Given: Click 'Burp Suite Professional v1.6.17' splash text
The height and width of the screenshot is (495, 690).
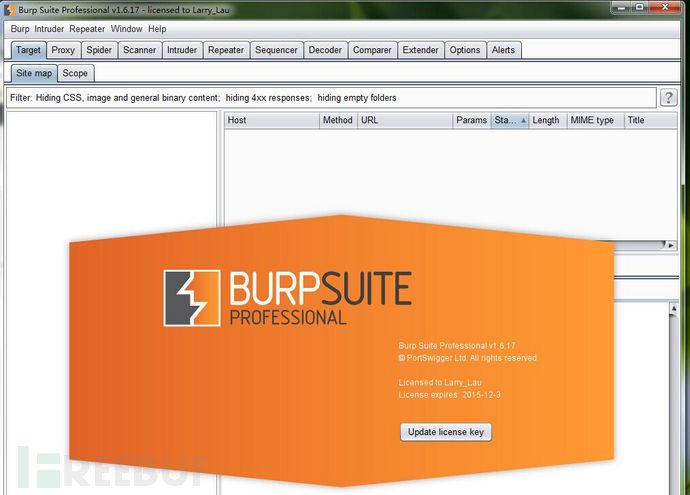Looking at the screenshot, I should coord(457,345).
